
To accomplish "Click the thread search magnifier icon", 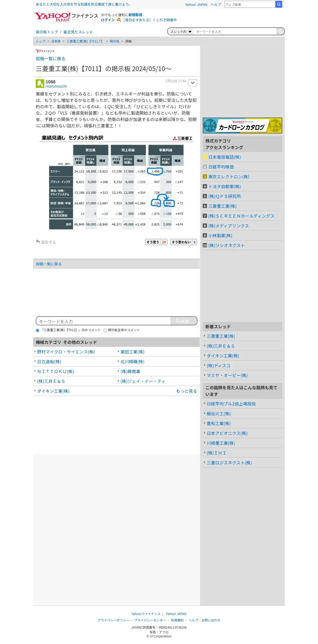I will (x=280, y=31).
